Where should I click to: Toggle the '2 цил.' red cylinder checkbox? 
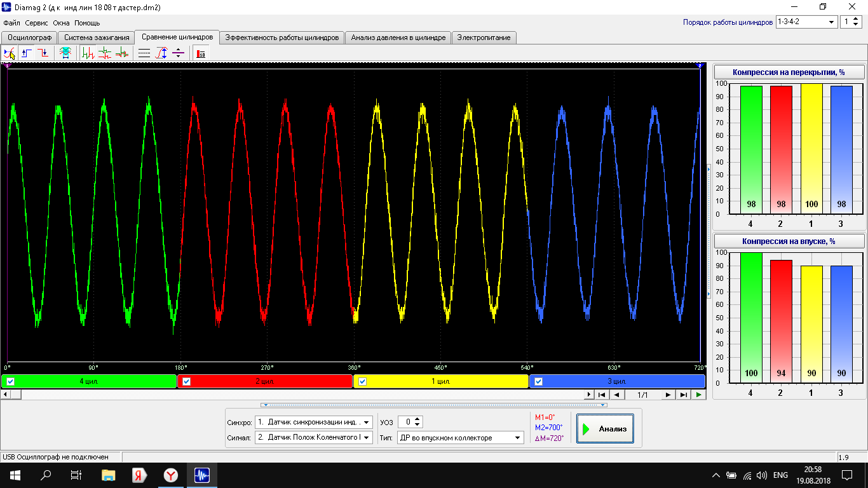pos(186,381)
